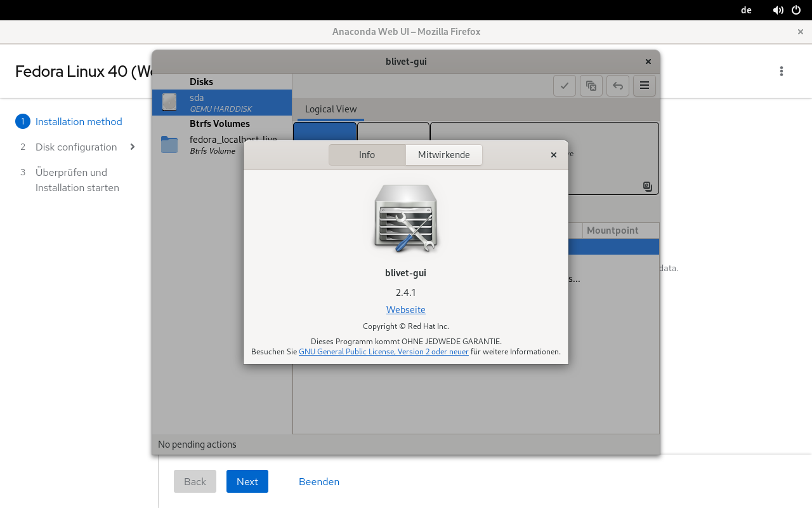Click the 'Copyright © Red Hat Inc.' text
812x508 pixels.
[406, 326]
